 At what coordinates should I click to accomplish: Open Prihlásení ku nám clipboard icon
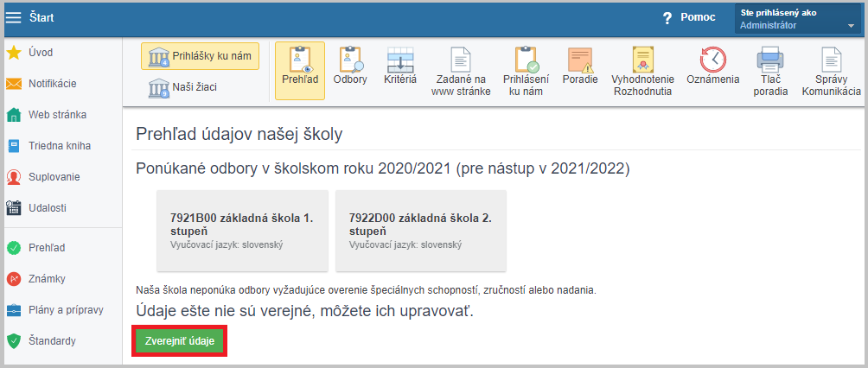[526, 60]
